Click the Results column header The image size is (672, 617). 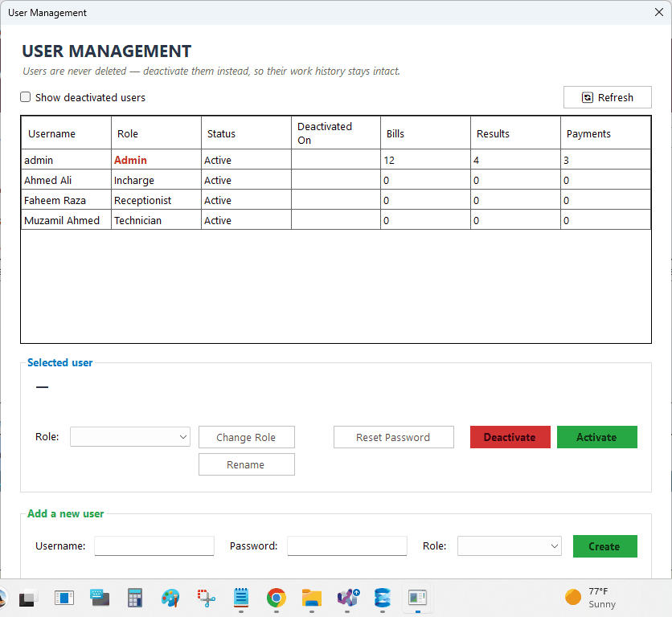515,133
